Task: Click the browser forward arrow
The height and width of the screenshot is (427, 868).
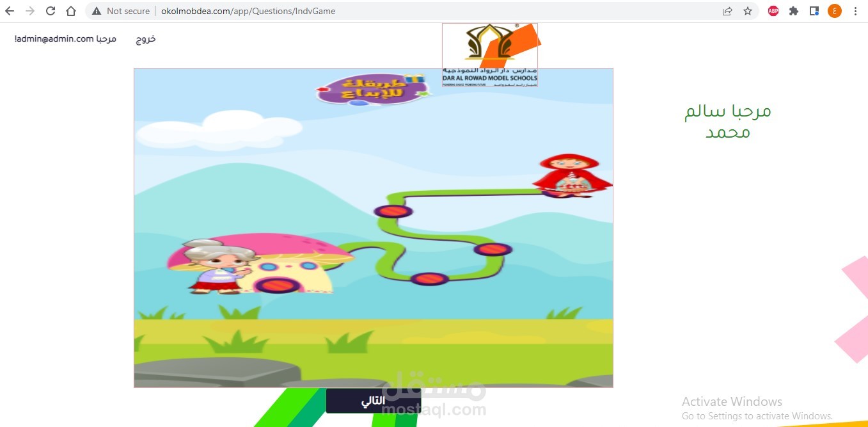Action: [30, 11]
